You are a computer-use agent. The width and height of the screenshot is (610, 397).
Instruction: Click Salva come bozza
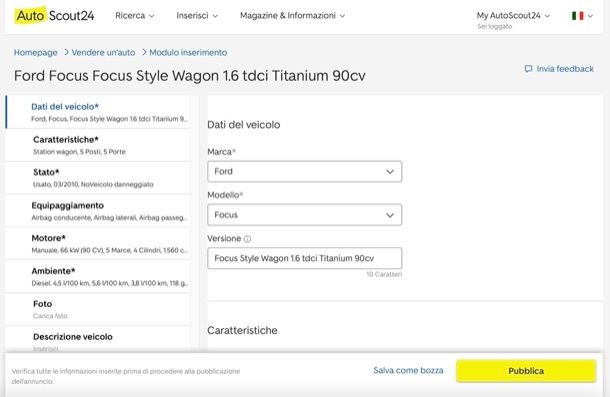click(408, 371)
